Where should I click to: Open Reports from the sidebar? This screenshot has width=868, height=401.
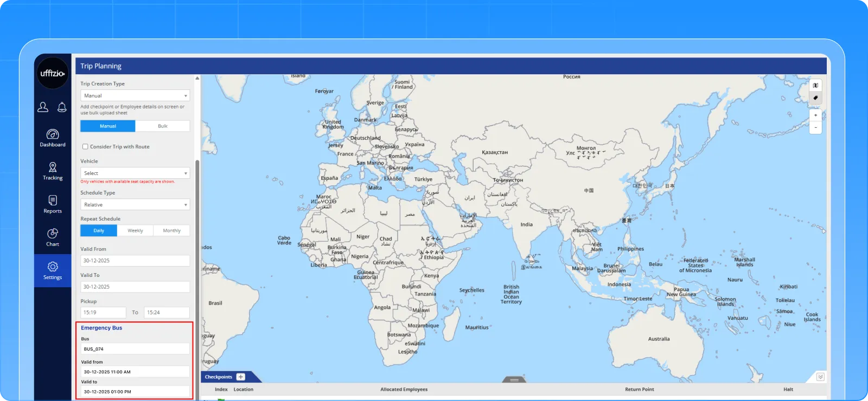point(53,204)
